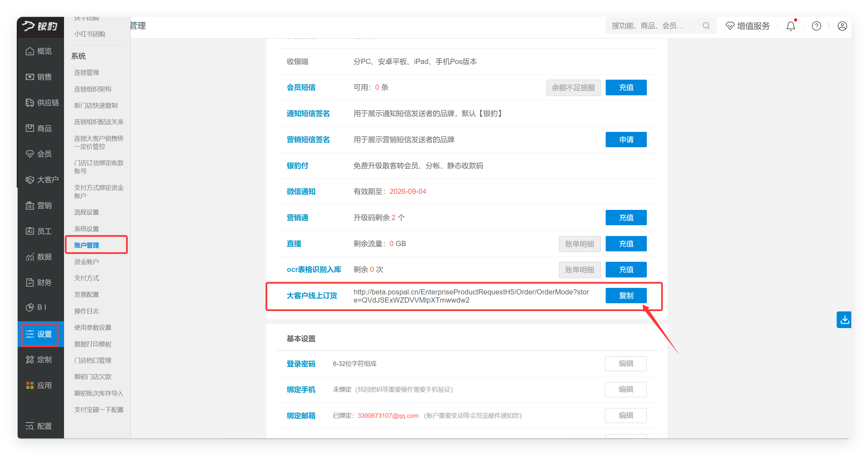The width and height of the screenshot is (868, 456).
Task: Open 账单明细 for 直播
Action: [580, 244]
